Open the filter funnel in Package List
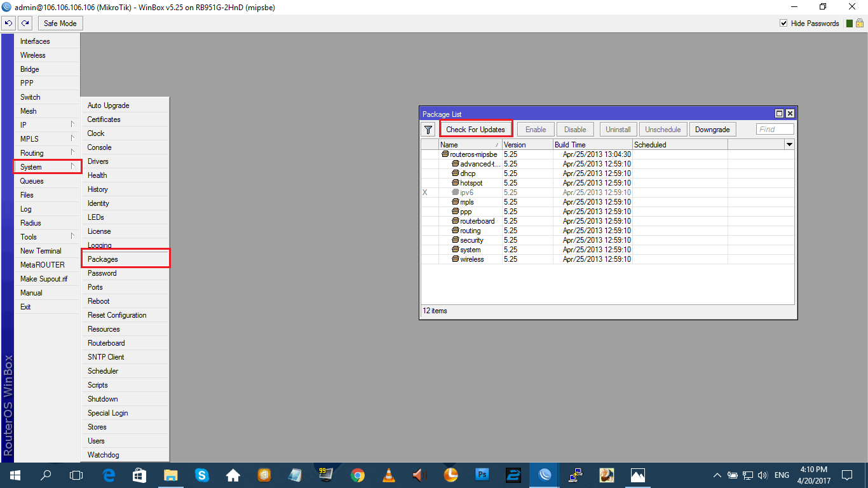The image size is (868, 488). [428, 130]
